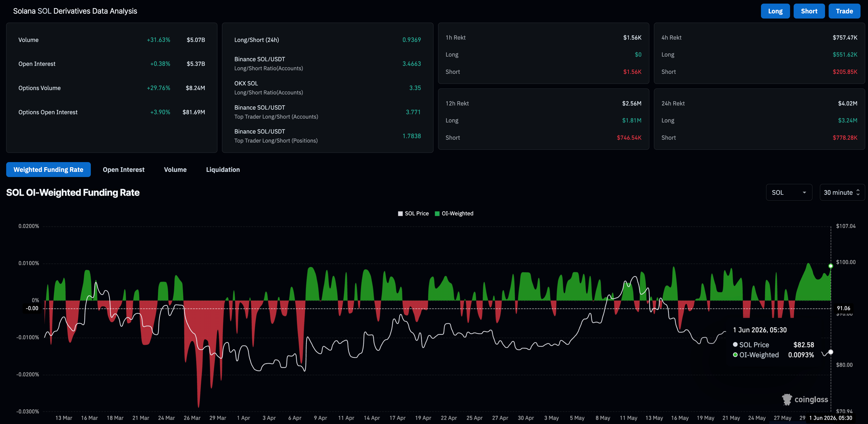Click the Options Volume value $8.24M
The width and height of the screenshot is (868, 424).
[x=196, y=88]
